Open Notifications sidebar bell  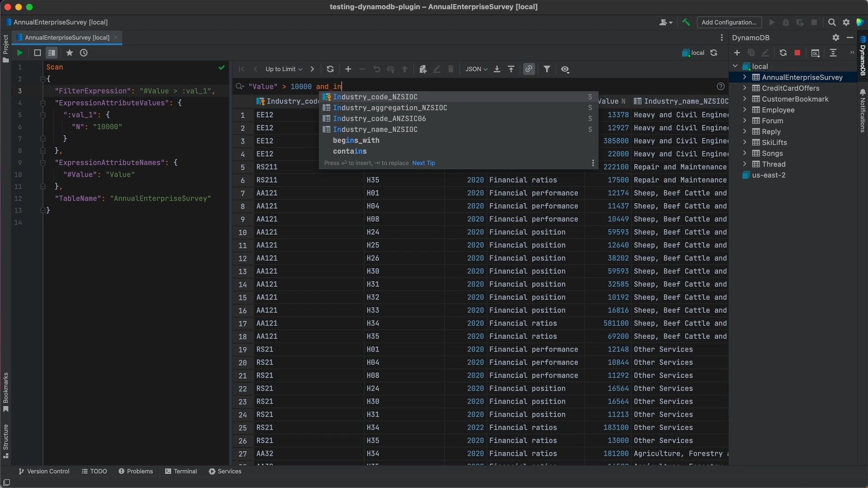(863, 110)
